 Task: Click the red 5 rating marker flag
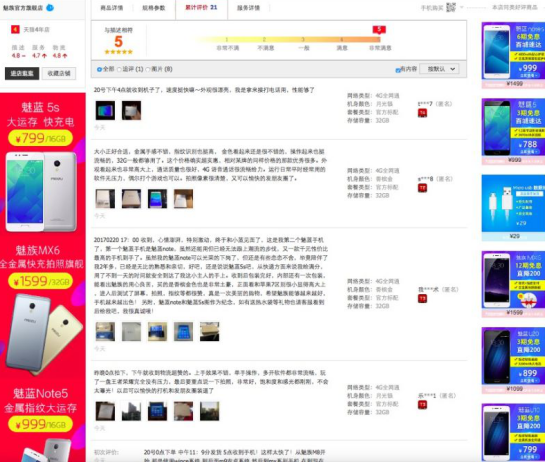[379, 30]
